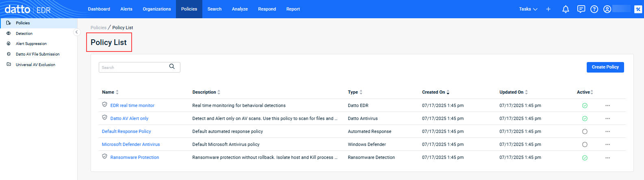644x180 pixels.
Task: Select Alert Suppression in the sidebar
Action: coord(31,44)
